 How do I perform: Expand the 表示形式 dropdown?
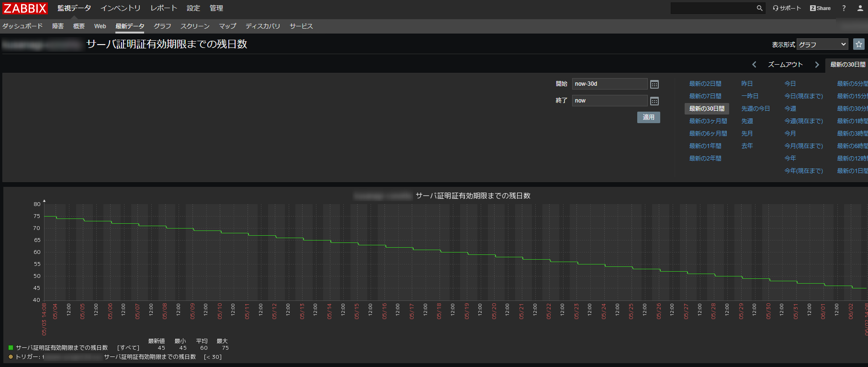(x=822, y=45)
